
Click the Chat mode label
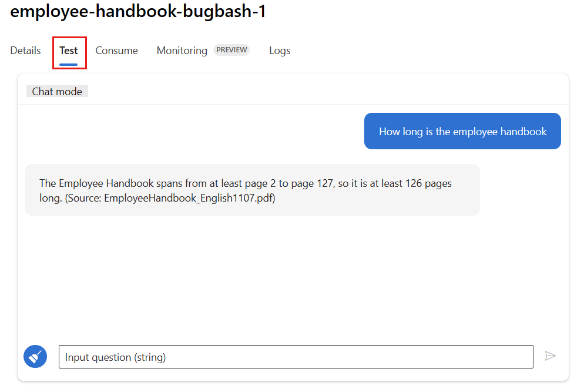click(57, 92)
